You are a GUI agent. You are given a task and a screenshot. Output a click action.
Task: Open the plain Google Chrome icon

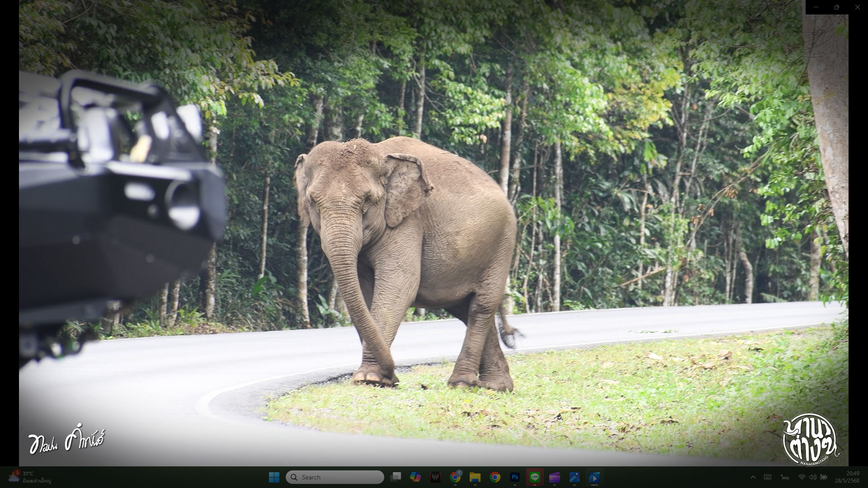point(495,477)
